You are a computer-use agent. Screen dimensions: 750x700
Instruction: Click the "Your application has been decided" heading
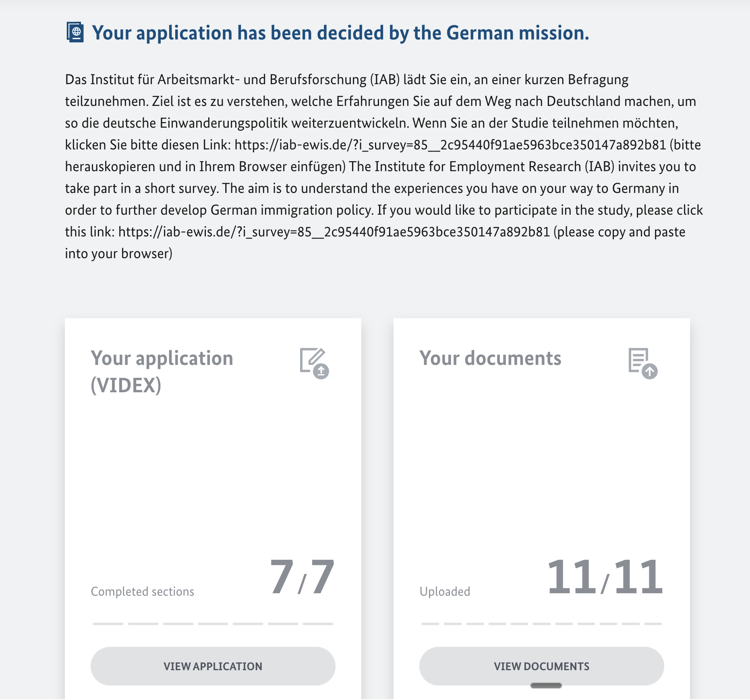pos(340,33)
